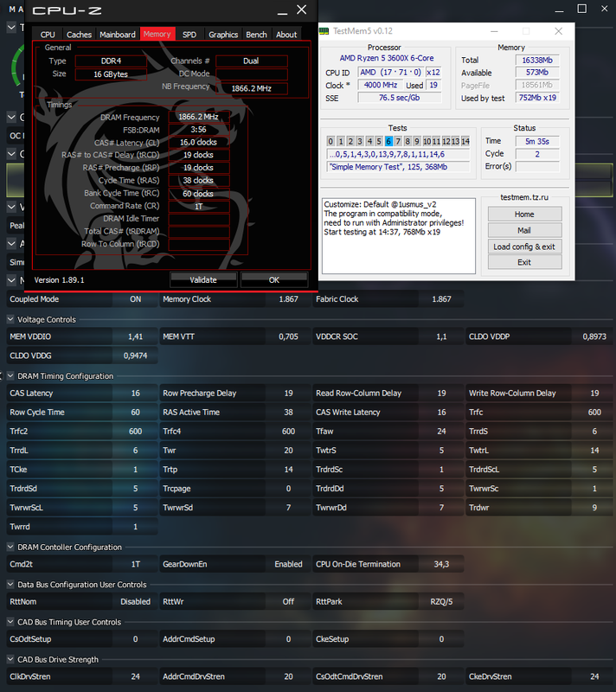Click the MEM VDDIO value 1,41
Viewport: 616px width, 692px height.
tap(136, 336)
